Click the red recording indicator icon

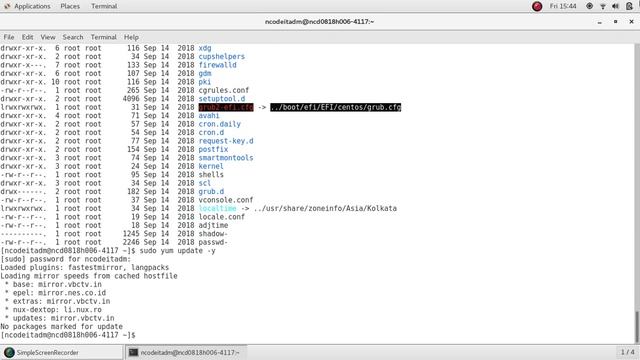[537, 6]
